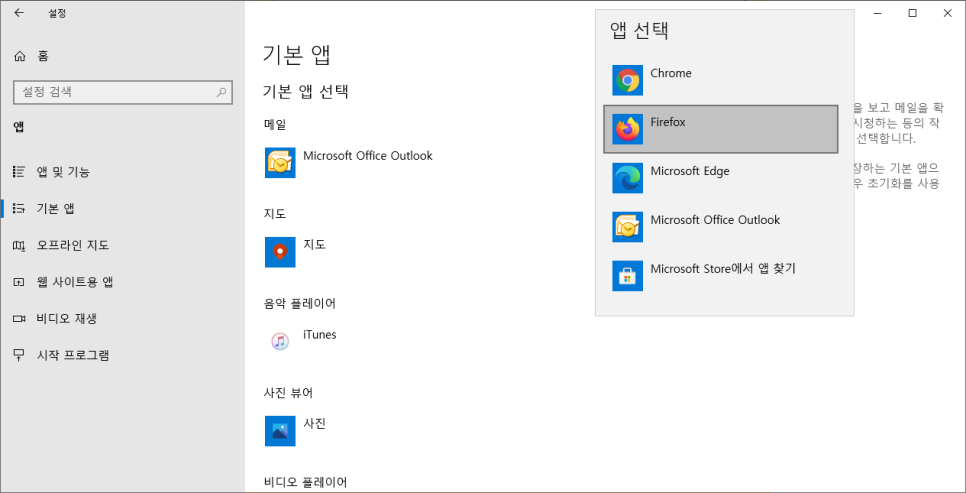Click the 음악 플레이어 label
This screenshot has width=966, height=493.
pos(299,303)
